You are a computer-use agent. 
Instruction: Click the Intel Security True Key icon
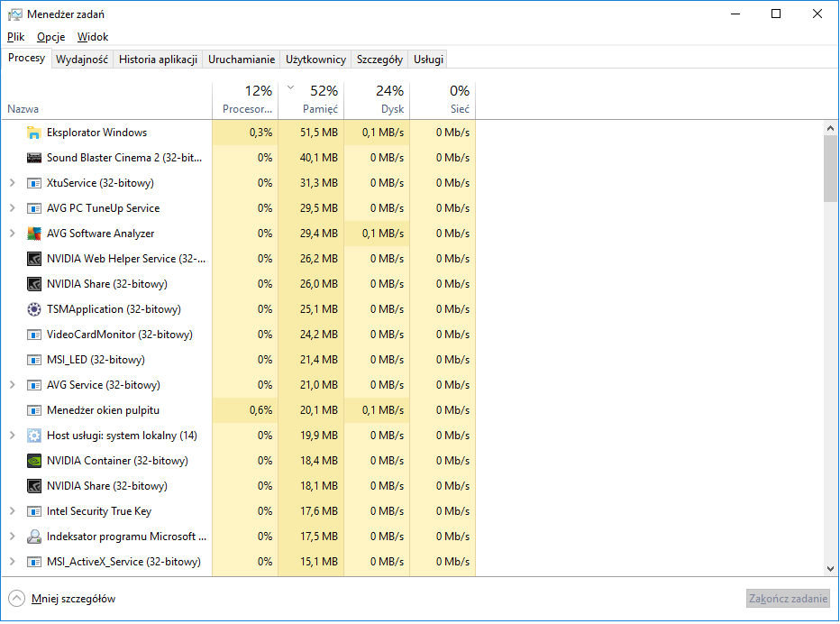click(33, 511)
